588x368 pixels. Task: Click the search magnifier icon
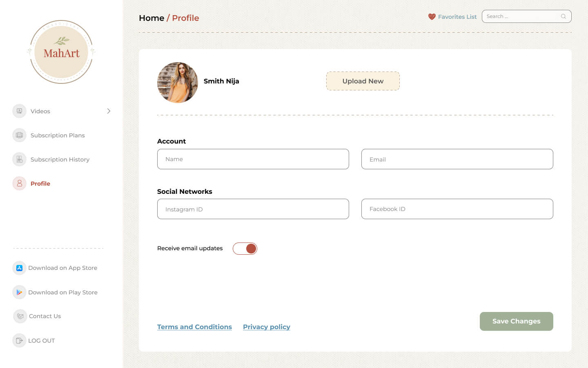pos(563,16)
